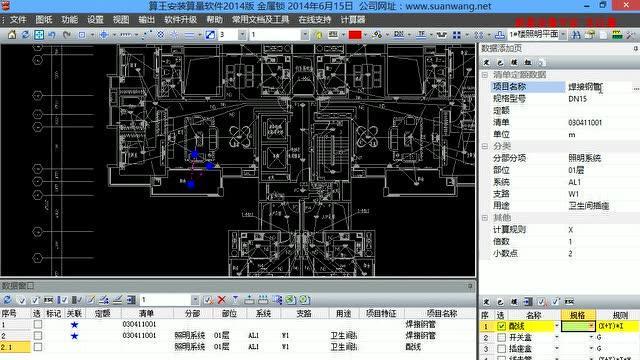The height and width of the screenshot is (360, 640).
Task: Click the zoom-extents icon beside the 3 box
Action: (x=210, y=35)
